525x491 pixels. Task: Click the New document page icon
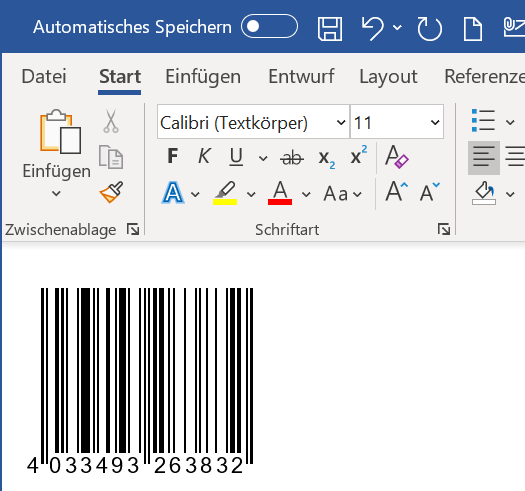click(473, 29)
